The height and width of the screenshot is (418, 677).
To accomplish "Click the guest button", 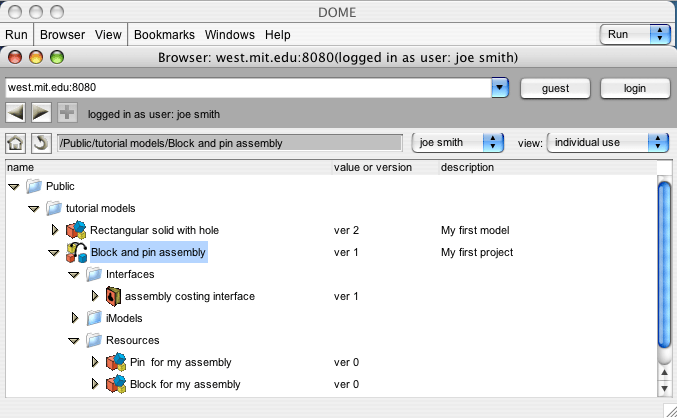I will pyautogui.click(x=555, y=88).
